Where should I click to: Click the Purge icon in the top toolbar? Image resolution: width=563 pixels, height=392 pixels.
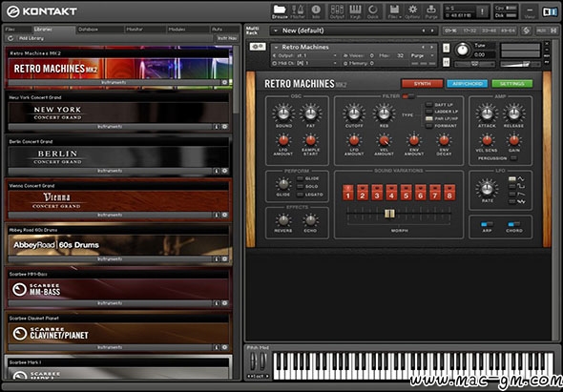431,11
